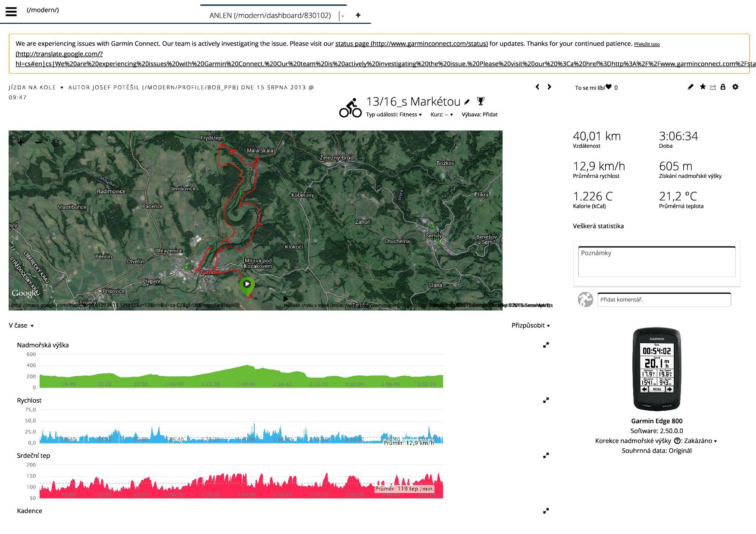Open the Přizpůsobit chart dropdown
Image resolution: width=756 pixels, height=534 pixels.
530,326
